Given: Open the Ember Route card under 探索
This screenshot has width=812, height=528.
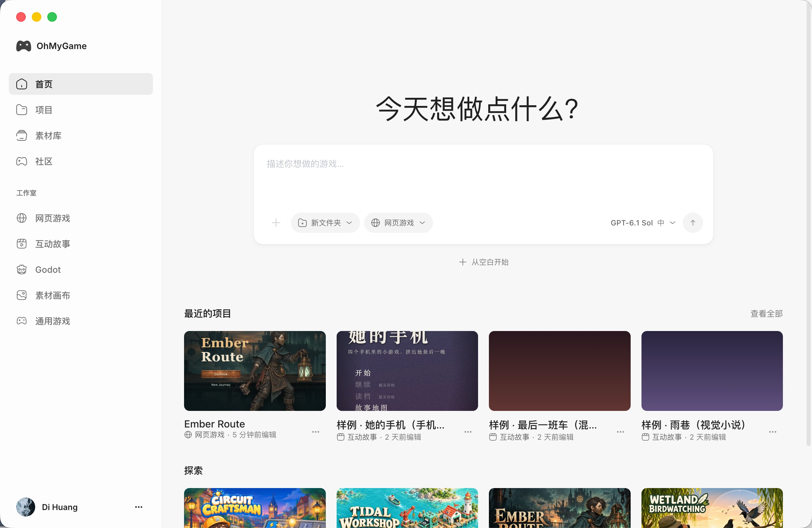Looking at the screenshot, I should 560,508.
